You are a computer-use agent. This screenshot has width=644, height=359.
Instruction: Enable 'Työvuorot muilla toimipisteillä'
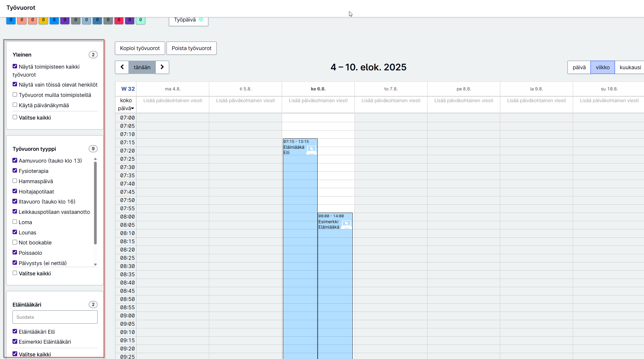tap(15, 95)
